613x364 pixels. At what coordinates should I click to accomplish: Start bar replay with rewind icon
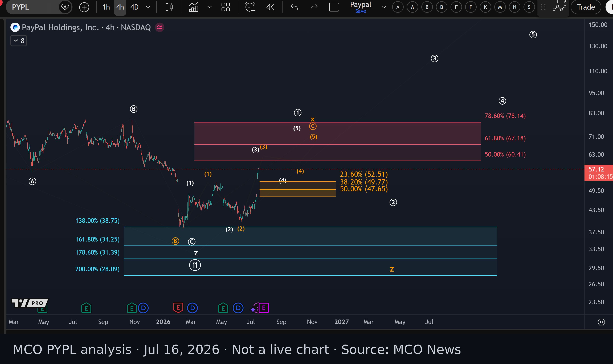pyautogui.click(x=270, y=7)
